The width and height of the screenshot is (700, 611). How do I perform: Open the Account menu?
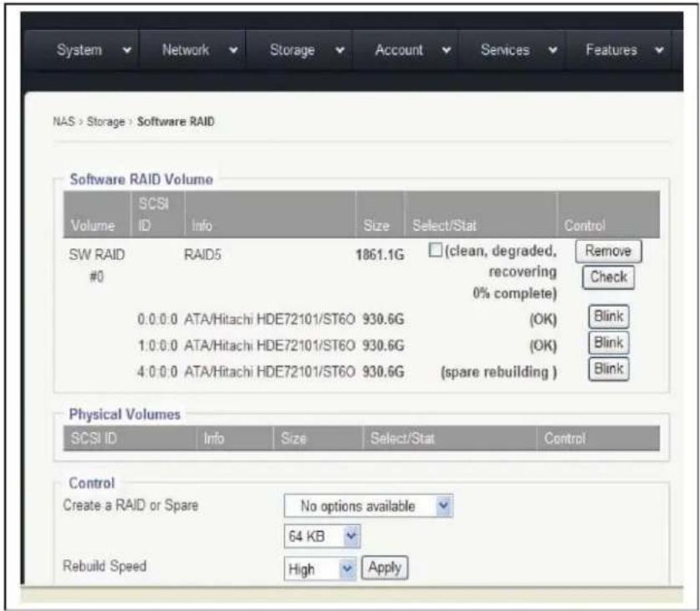tap(399, 49)
